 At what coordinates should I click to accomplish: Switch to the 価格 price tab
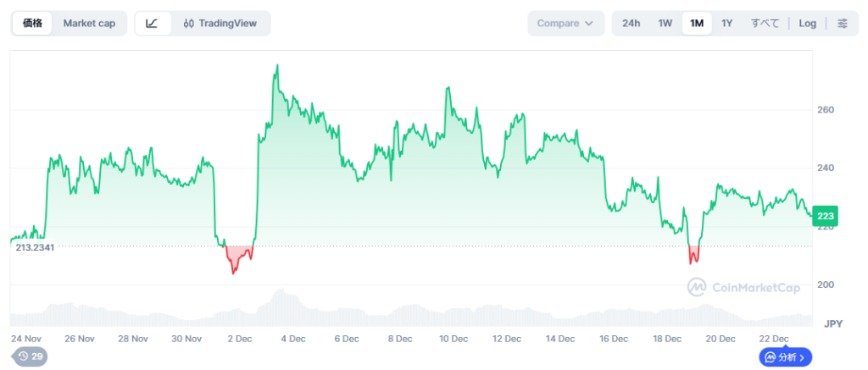pyautogui.click(x=33, y=24)
